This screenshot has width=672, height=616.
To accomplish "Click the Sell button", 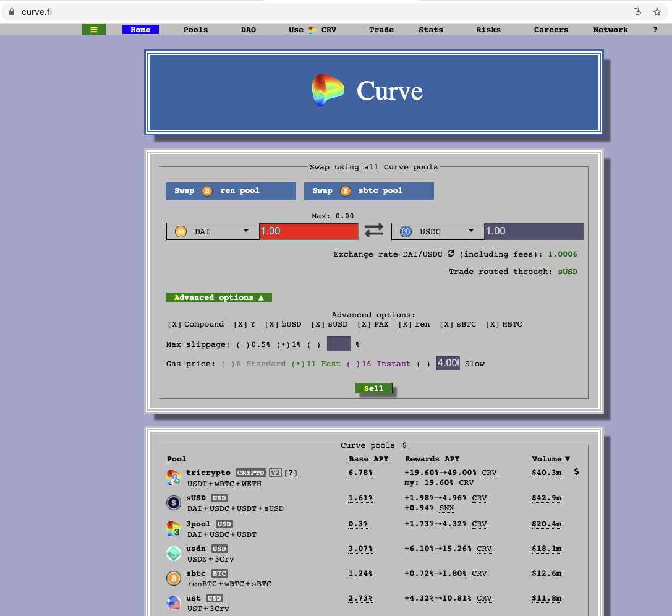I will coord(373,388).
